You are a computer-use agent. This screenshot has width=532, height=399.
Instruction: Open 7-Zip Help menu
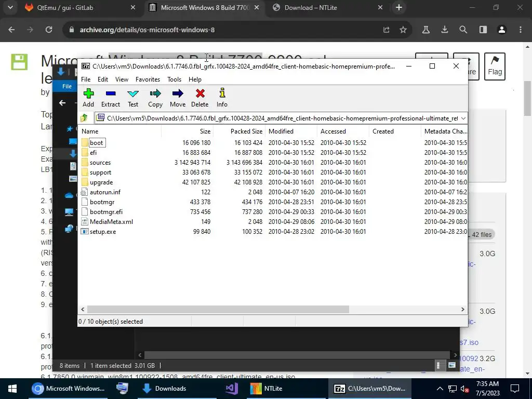coord(195,79)
